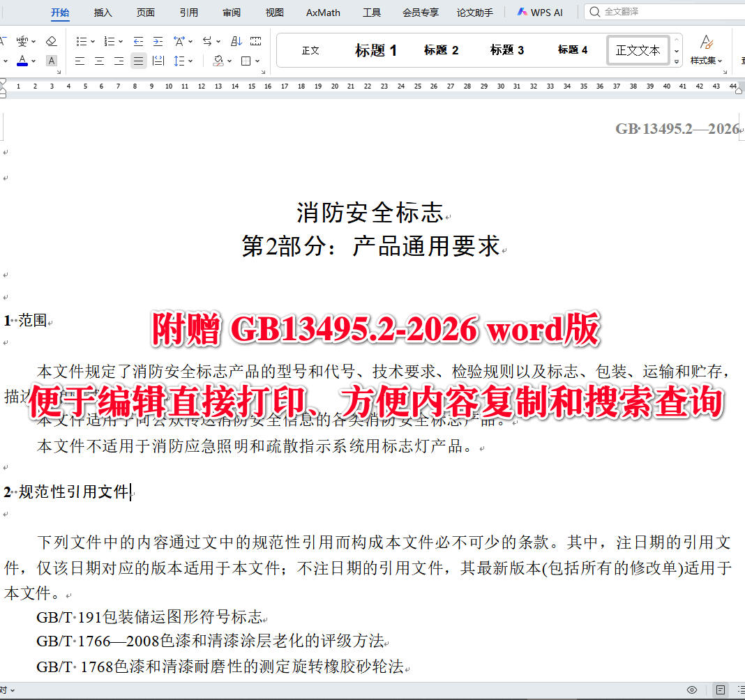Select the bulleted list icon
This screenshot has height=700, width=745.
coord(82,41)
